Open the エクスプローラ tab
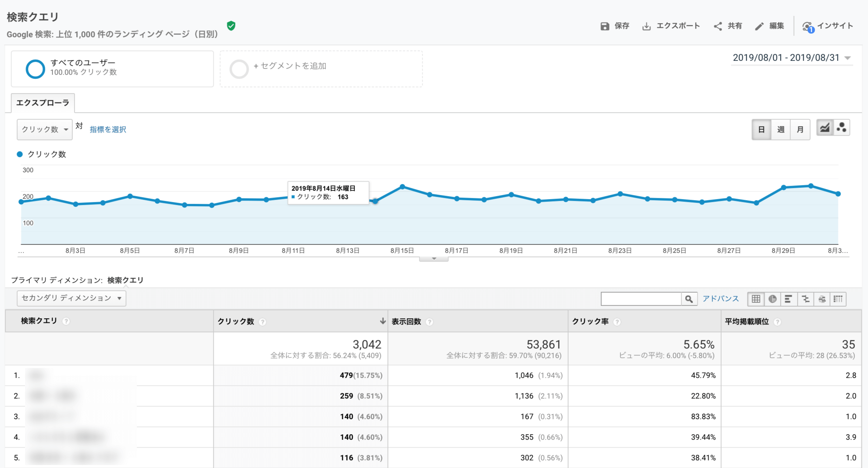 tap(43, 103)
